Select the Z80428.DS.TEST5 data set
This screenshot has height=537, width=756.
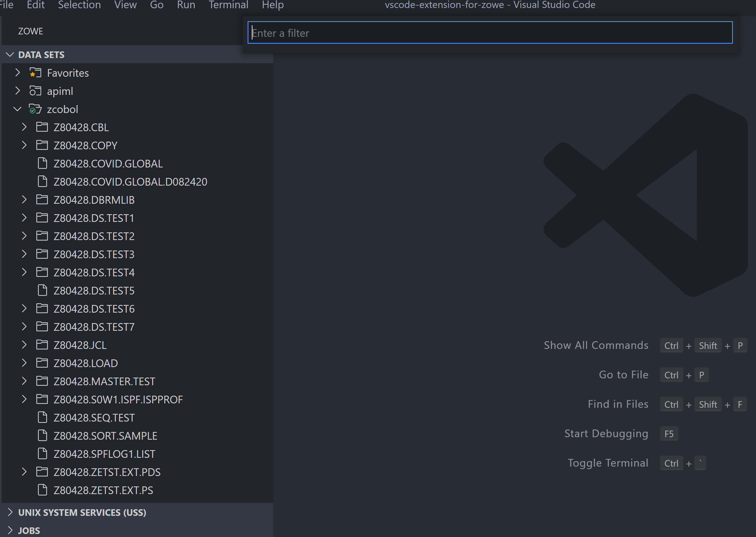[x=94, y=290]
